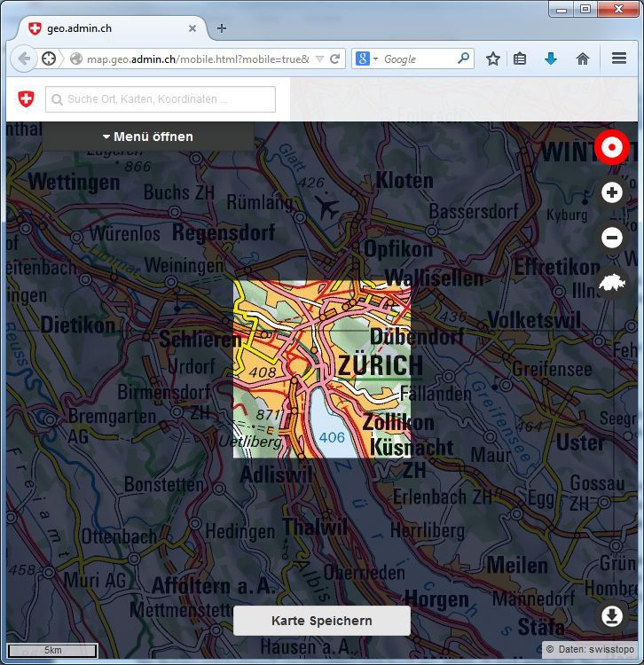Zoom in with the plus button
This screenshot has height=665, width=644.
[x=611, y=192]
